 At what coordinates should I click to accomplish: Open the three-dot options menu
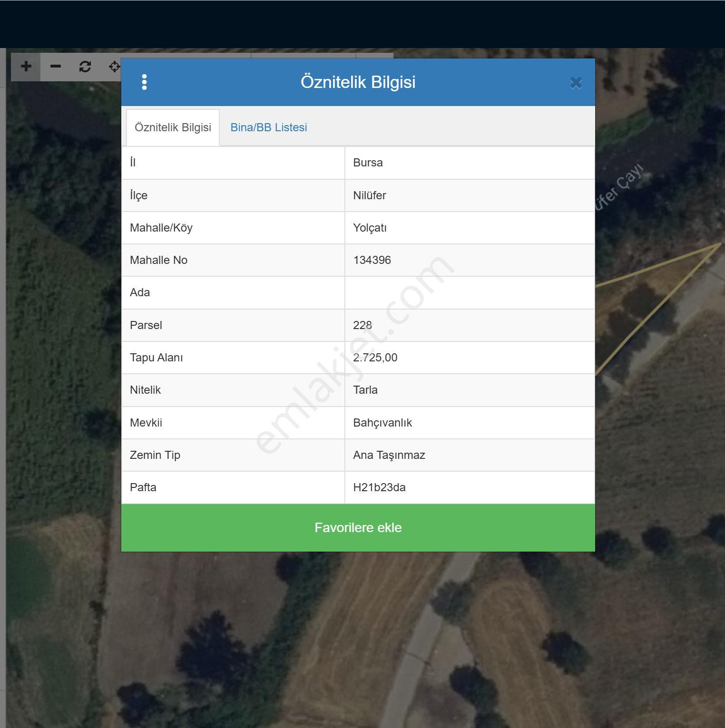tap(144, 82)
